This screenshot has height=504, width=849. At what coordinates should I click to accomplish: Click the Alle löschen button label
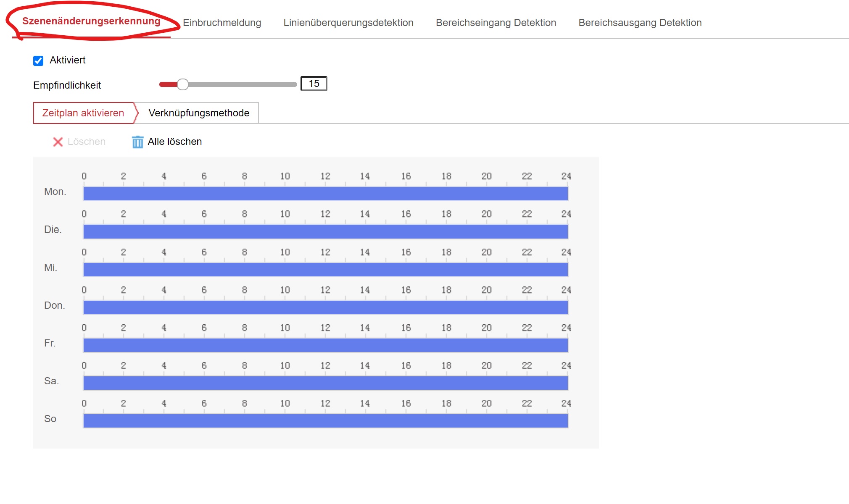pos(174,142)
